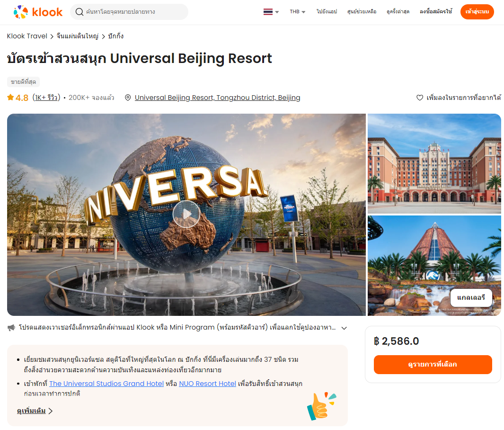Open the แกลเลอรี gallery button
504x430 pixels.
pyautogui.click(x=471, y=298)
